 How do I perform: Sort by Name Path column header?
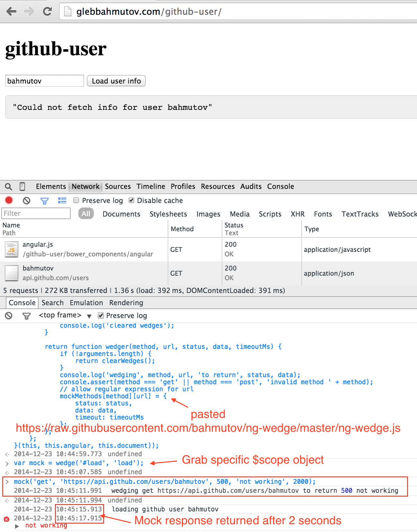click(84, 229)
